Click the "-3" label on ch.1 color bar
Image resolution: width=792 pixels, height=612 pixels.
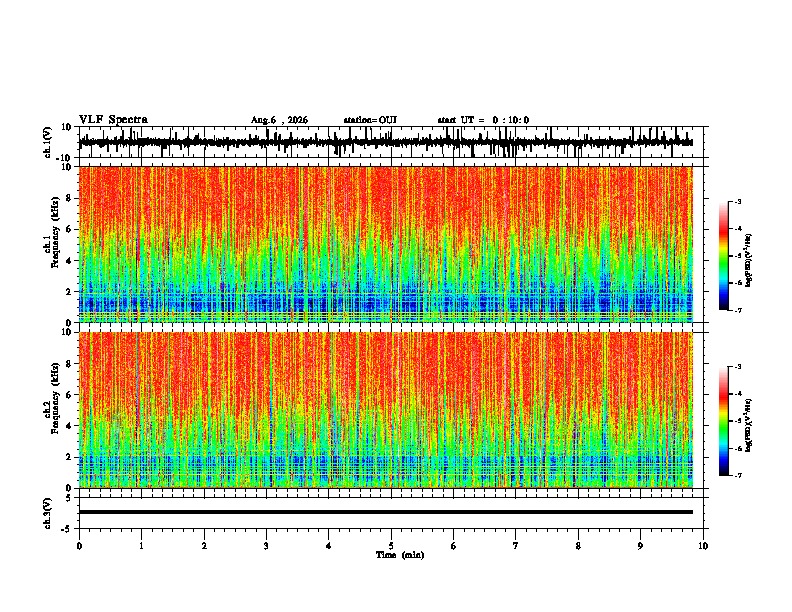pos(737,201)
